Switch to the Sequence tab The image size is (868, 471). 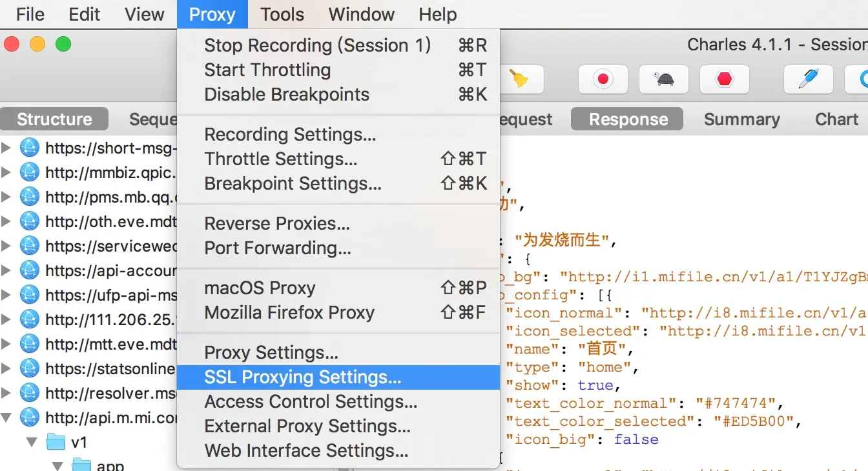coord(152,119)
